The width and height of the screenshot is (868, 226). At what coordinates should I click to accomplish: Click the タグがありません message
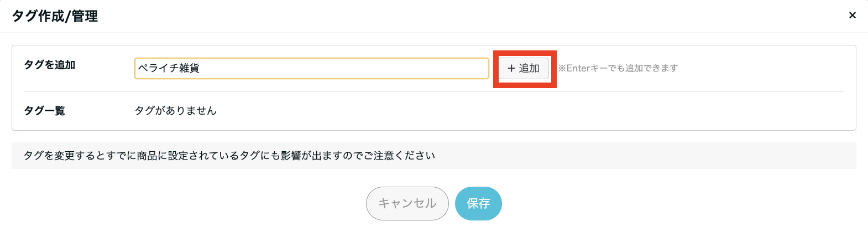(x=175, y=111)
